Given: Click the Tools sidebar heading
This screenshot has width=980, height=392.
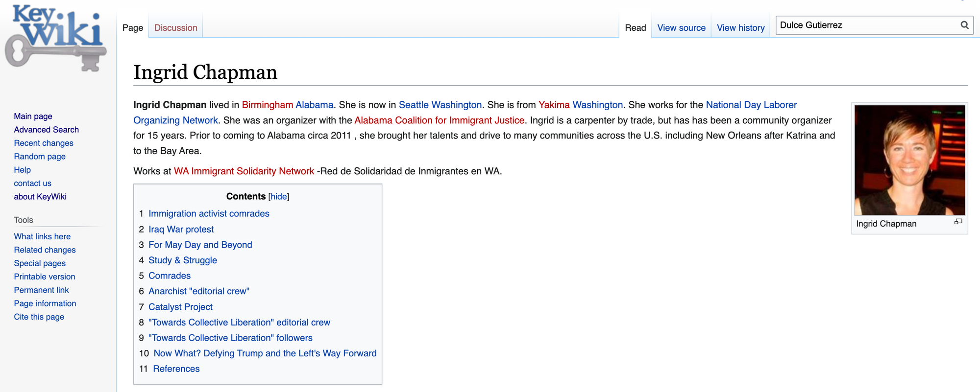Looking at the screenshot, I should click(x=24, y=220).
